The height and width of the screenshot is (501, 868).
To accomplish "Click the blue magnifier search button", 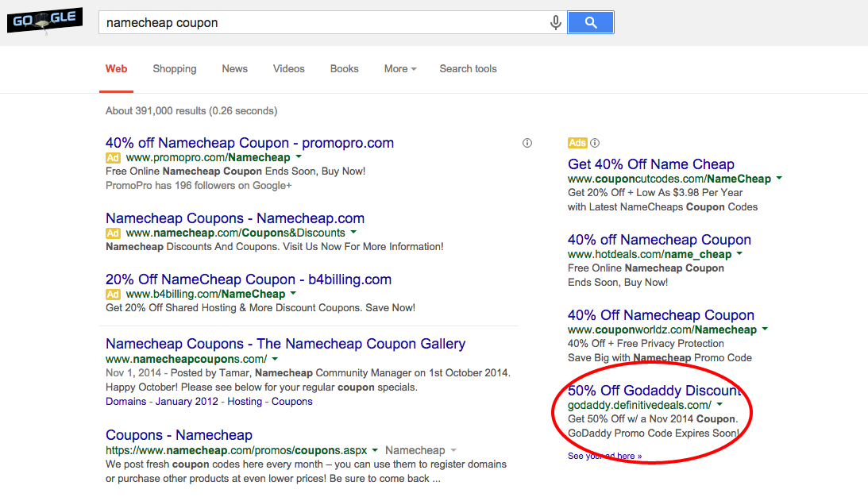I will 591,23.
